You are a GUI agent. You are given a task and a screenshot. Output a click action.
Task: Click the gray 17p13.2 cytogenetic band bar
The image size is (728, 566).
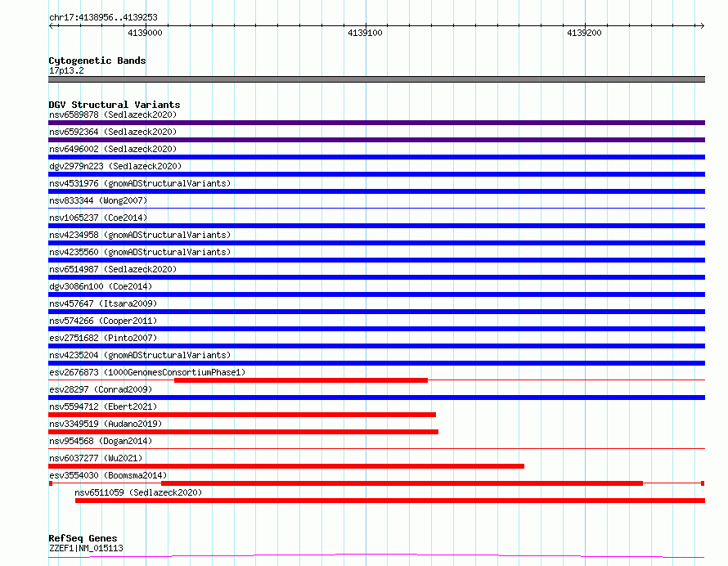(x=376, y=79)
